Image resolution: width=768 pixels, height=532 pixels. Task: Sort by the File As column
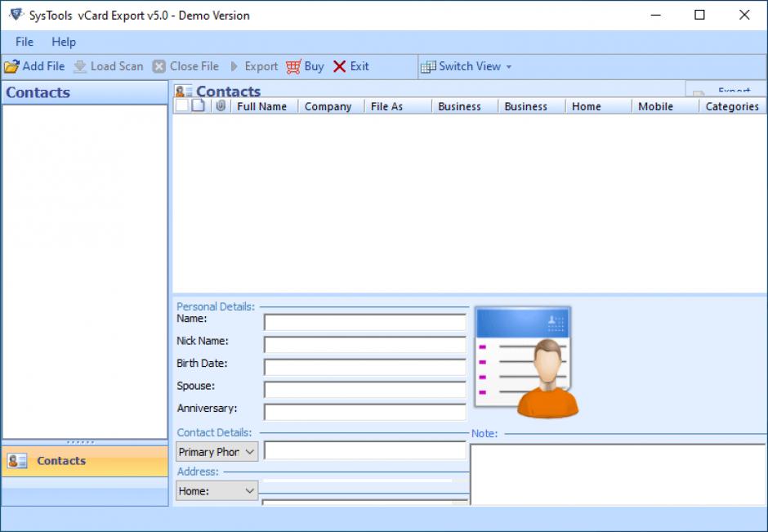398,106
